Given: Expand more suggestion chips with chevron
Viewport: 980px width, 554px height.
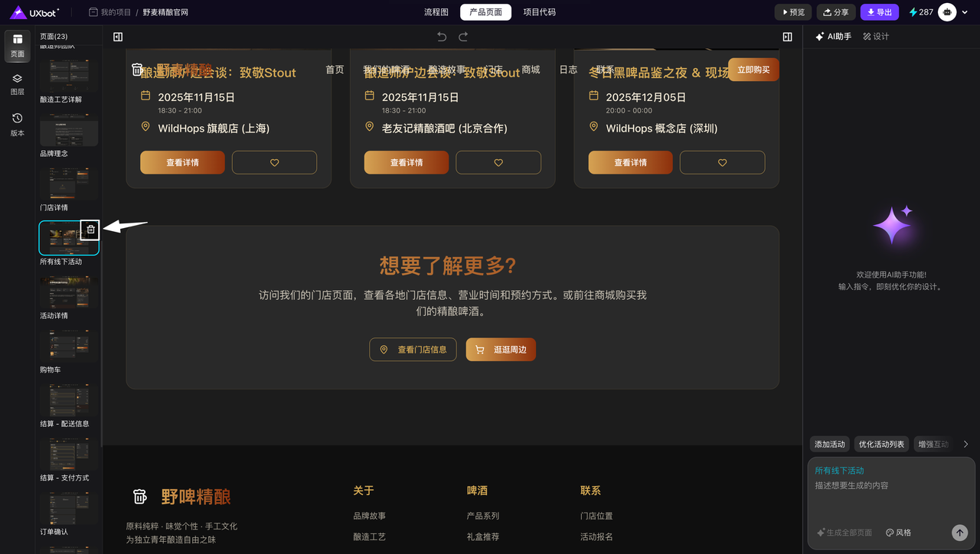Looking at the screenshot, I should 965,445.
